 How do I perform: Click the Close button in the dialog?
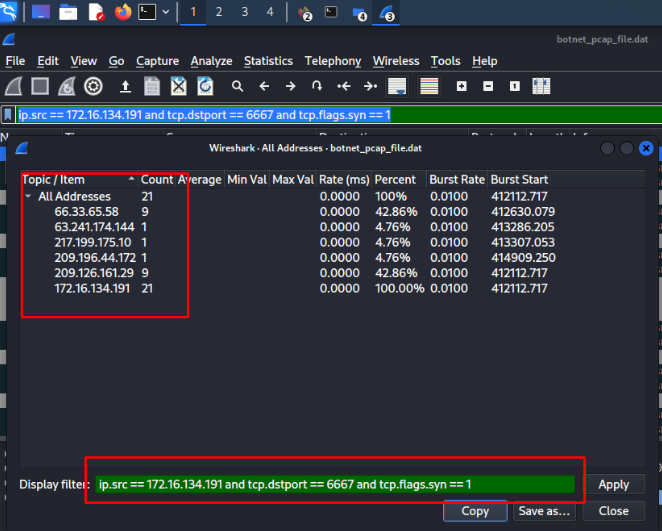[x=614, y=511]
